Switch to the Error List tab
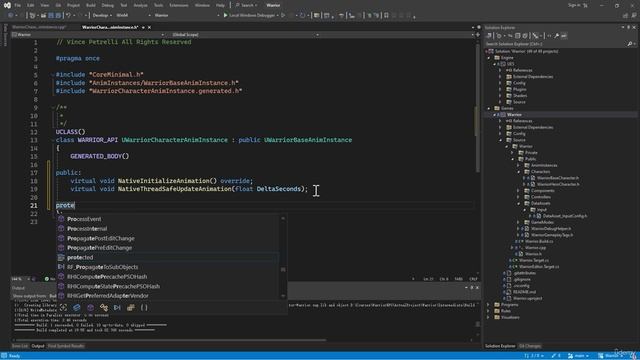This screenshot has width=640, height=360. tap(20, 346)
